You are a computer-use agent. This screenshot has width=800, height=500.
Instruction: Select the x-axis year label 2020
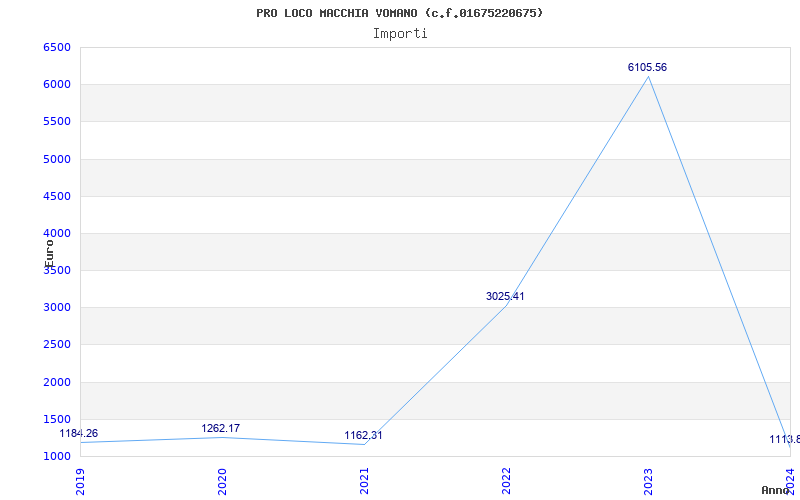coord(222,481)
